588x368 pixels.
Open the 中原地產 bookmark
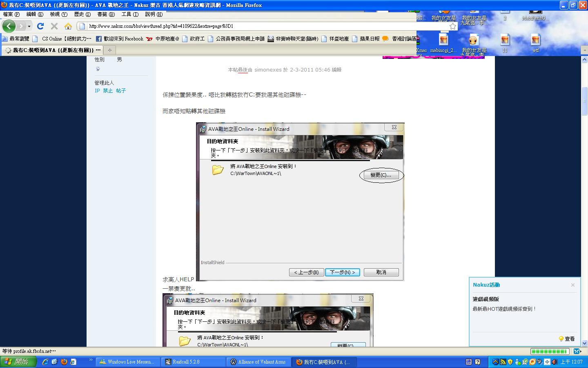tap(163, 39)
